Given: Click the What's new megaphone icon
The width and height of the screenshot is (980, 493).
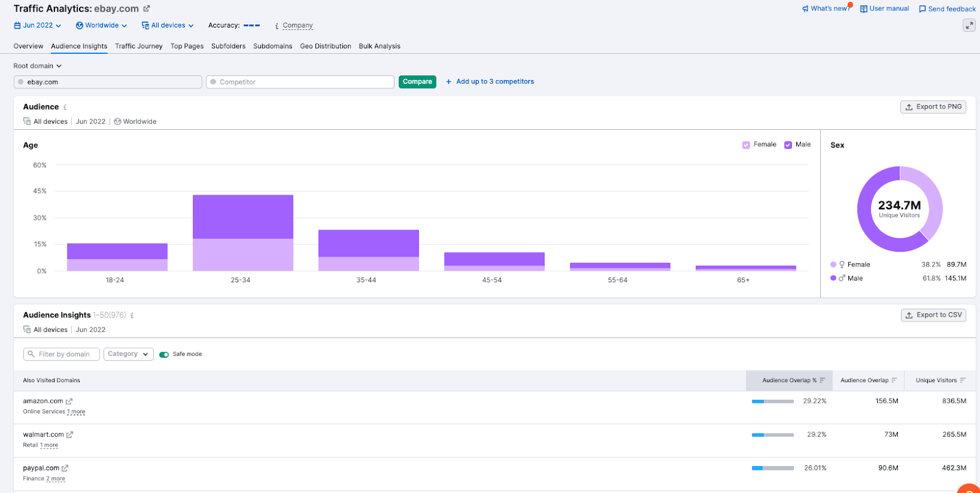Looking at the screenshot, I should coord(805,9).
